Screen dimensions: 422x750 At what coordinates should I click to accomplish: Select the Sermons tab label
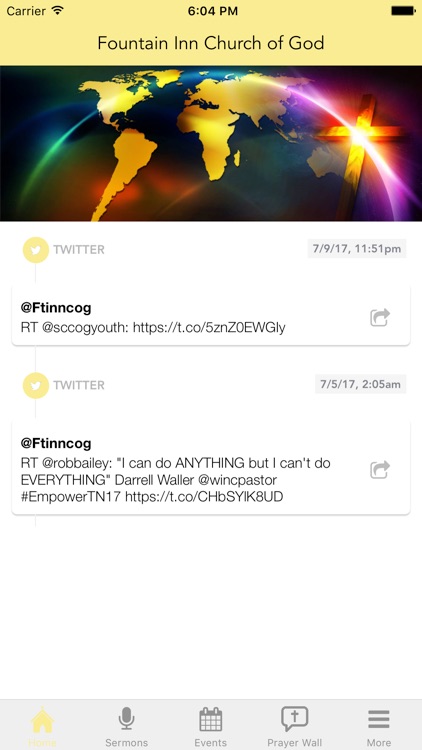126,743
